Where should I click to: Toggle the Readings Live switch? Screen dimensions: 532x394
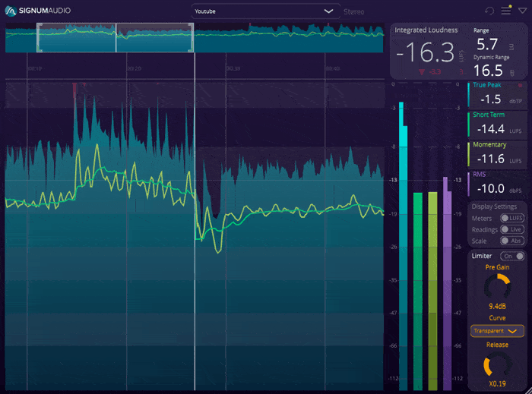tap(511, 229)
